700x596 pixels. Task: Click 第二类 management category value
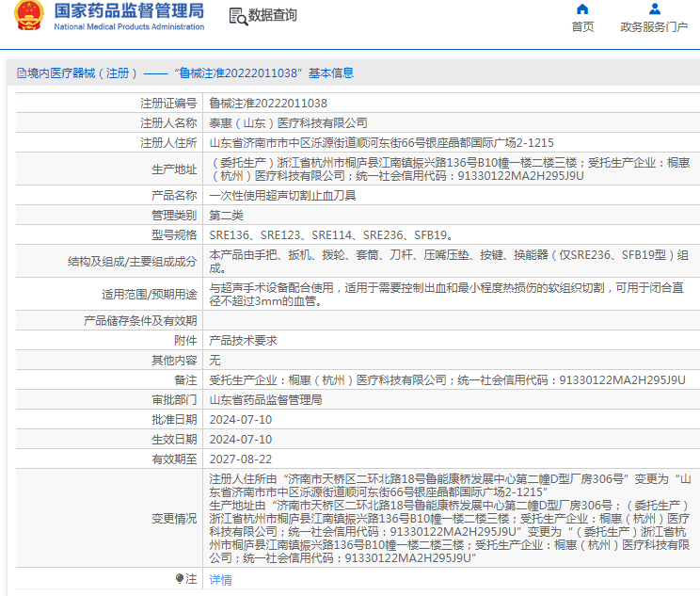point(227,216)
